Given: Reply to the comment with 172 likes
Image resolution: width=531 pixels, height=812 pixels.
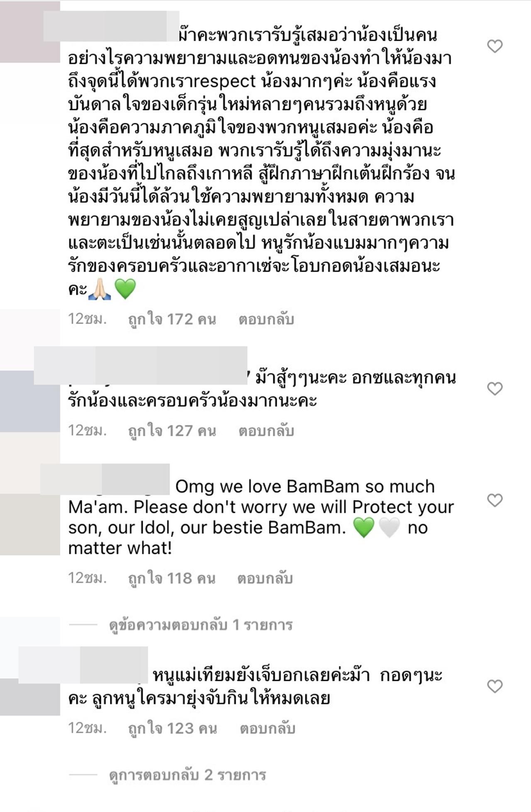Looking at the screenshot, I should tap(266, 319).
